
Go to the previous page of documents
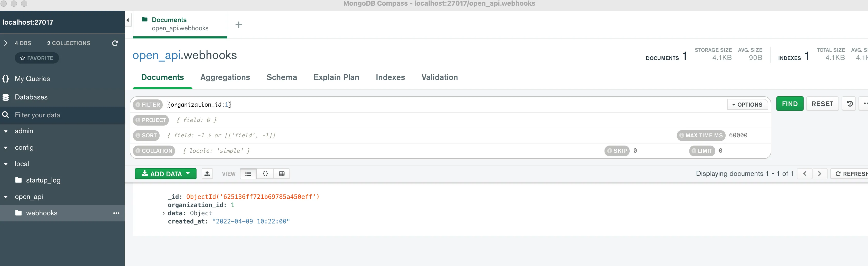coord(805,174)
